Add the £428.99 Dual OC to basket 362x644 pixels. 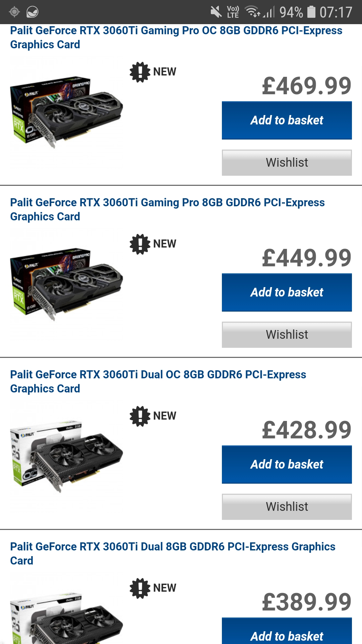point(287,465)
